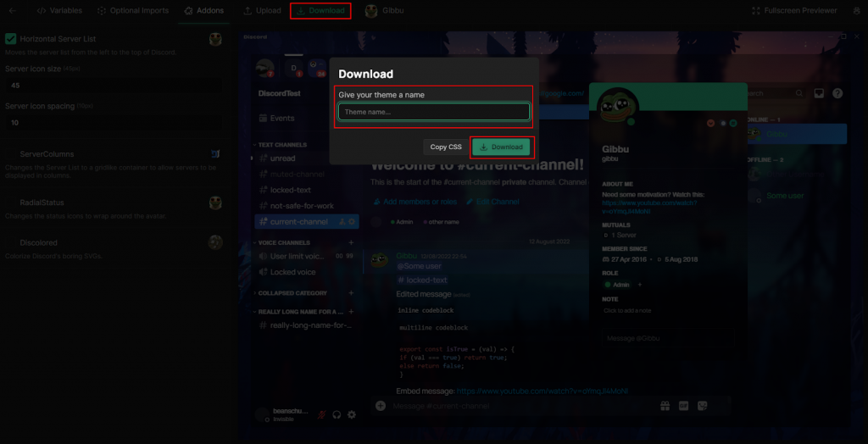
Task: Click the author icon beside ServerColumns
Action: pos(216,153)
